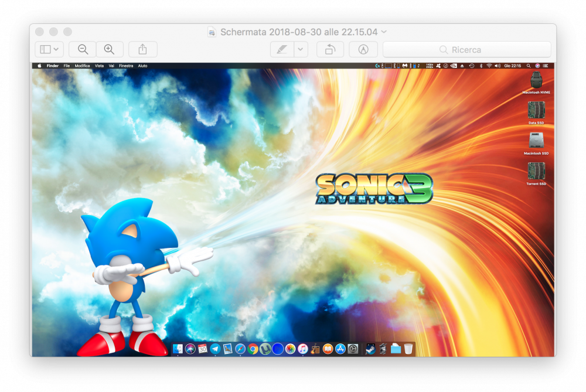This screenshot has height=392, width=586.
Task: Launch Siri from the dock
Action: point(190,349)
